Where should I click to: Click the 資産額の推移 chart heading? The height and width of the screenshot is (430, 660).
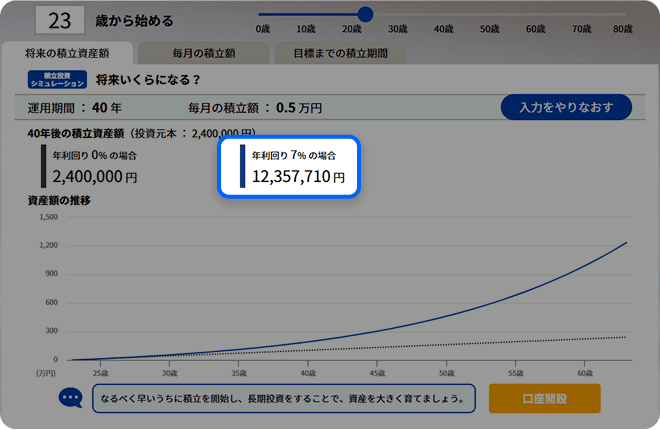(59, 200)
